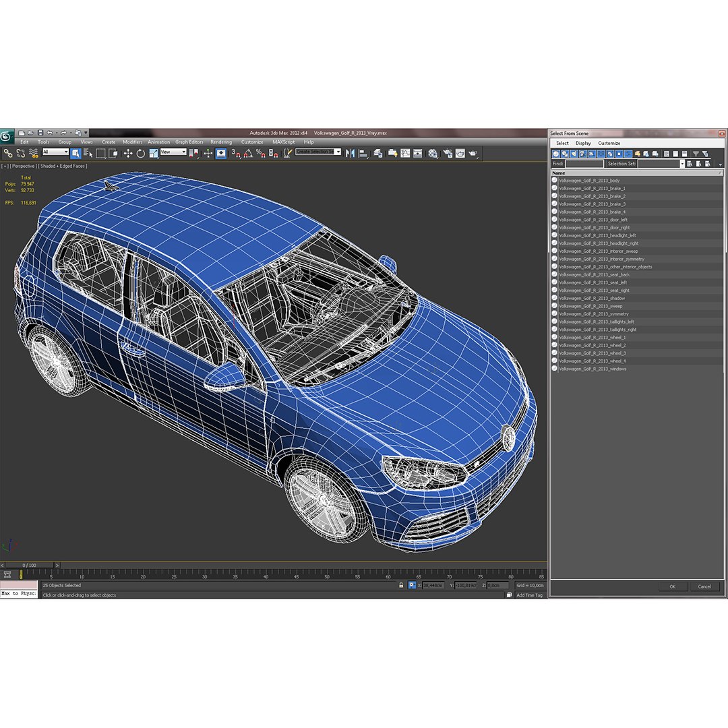Toggle Window/Crossing selection mode

pyautogui.click(x=113, y=153)
